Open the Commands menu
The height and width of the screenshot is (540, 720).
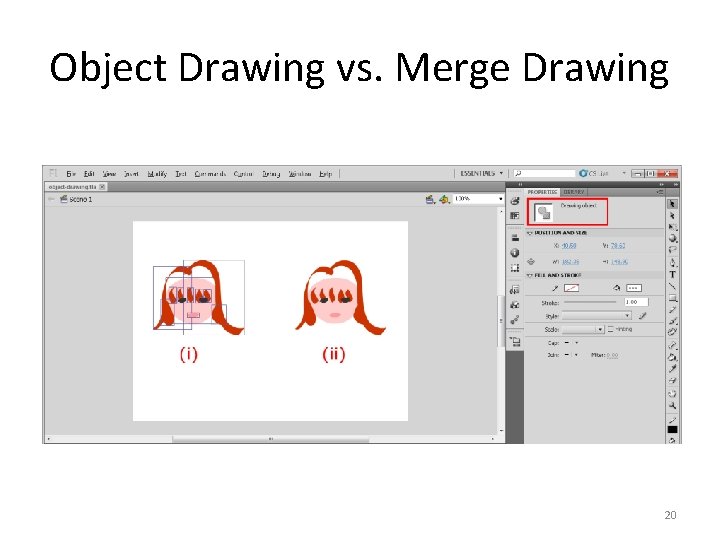[x=210, y=174]
